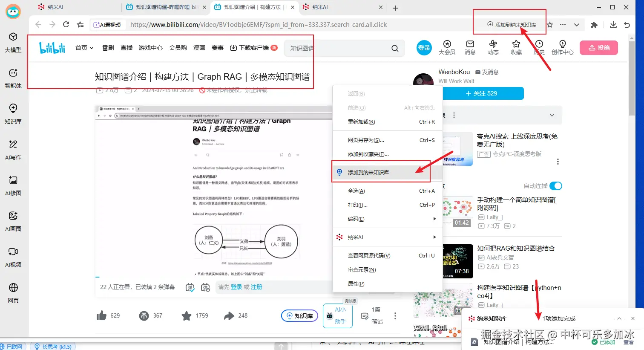Image resolution: width=644 pixels, height=350 pixels.
Task: Toggle the 自动连播 switch
Action: click(x=556, y=186)
